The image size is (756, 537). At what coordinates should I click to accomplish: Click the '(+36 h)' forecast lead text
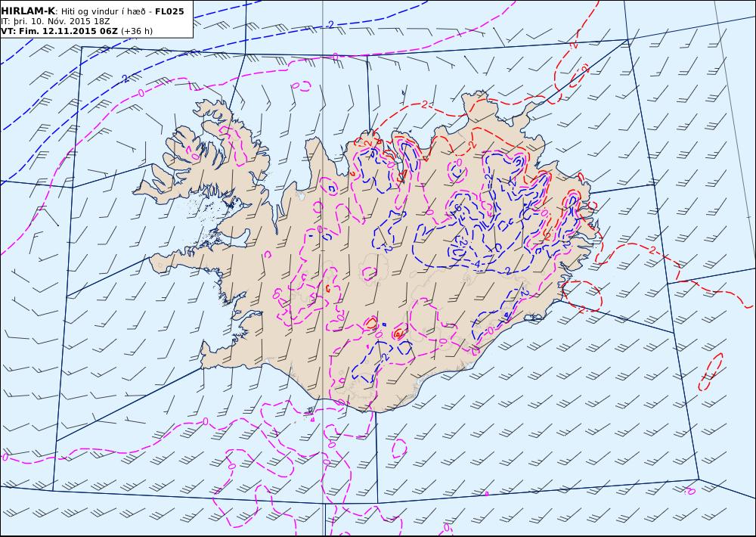137,31
